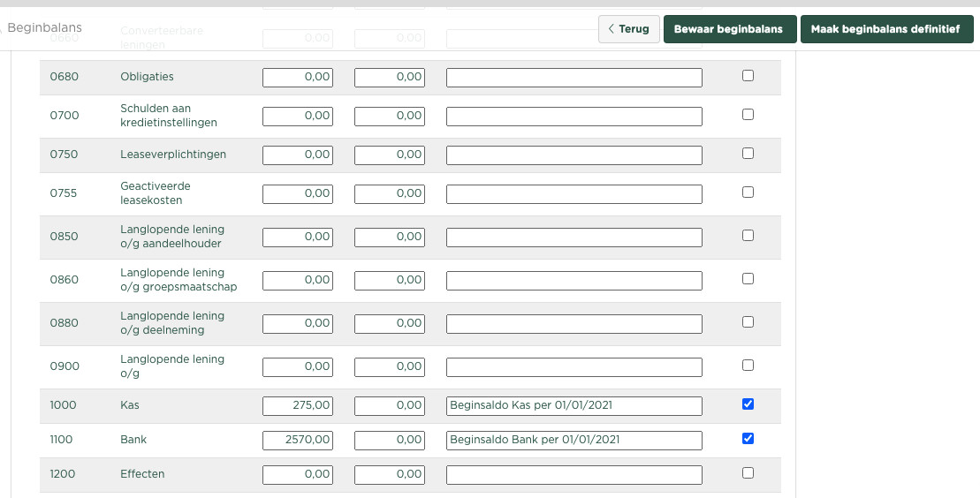Click the Bank credit amount field
Image resolution: width=980 pixels, height=498 pixels.
(x=390, y=440)
